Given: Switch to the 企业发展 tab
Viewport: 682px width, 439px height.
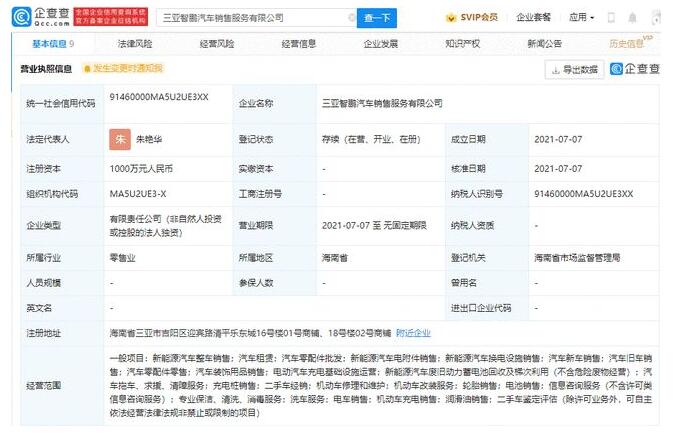Looking at the screenshot, I should tap(381, 44).
